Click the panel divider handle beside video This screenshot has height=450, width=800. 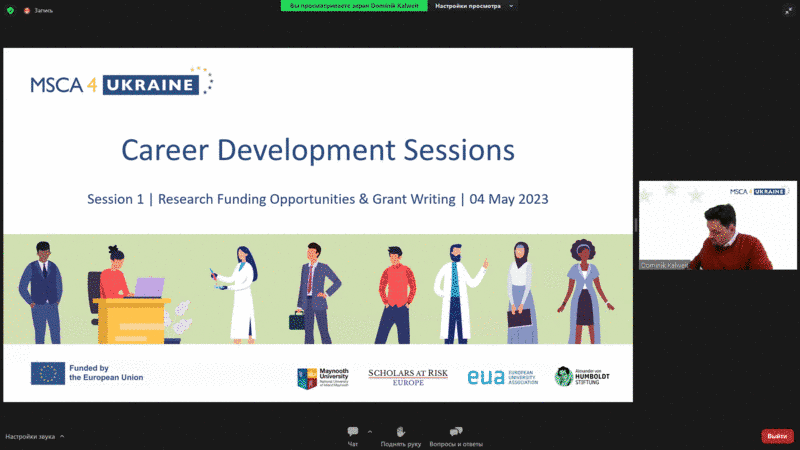635,225
